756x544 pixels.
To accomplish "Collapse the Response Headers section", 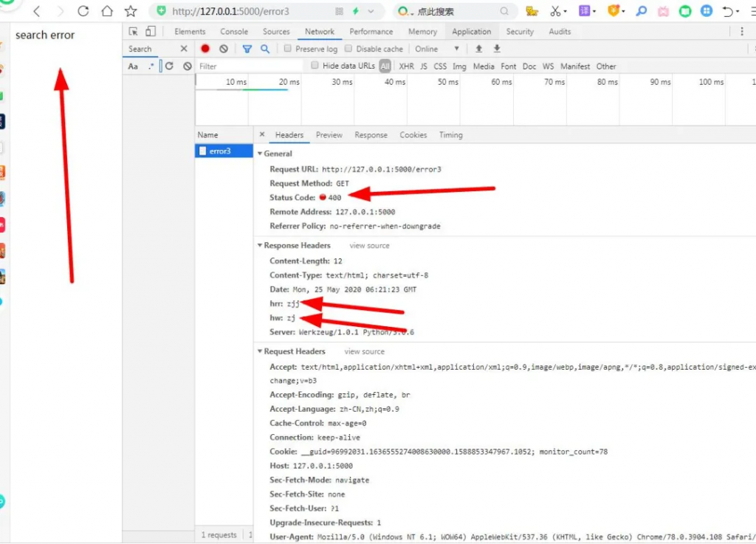I will [x=260, y=245].
